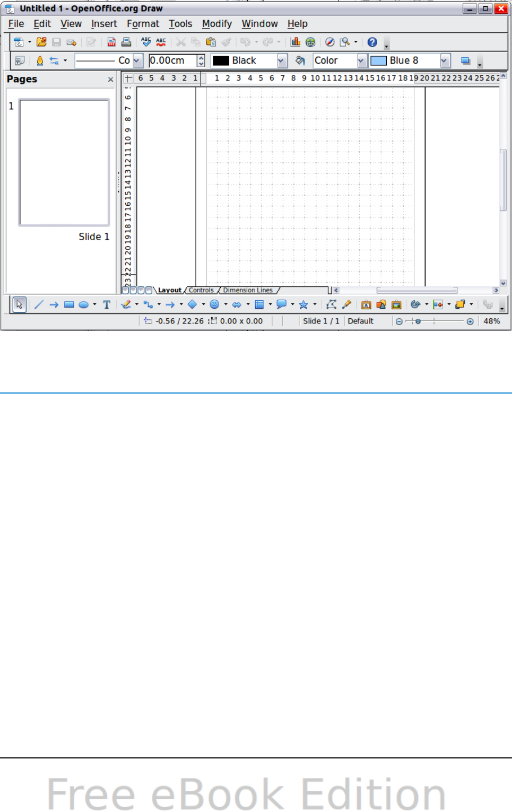
Task: Click the Zoom magnifier icon
Action: pos(345,42)
